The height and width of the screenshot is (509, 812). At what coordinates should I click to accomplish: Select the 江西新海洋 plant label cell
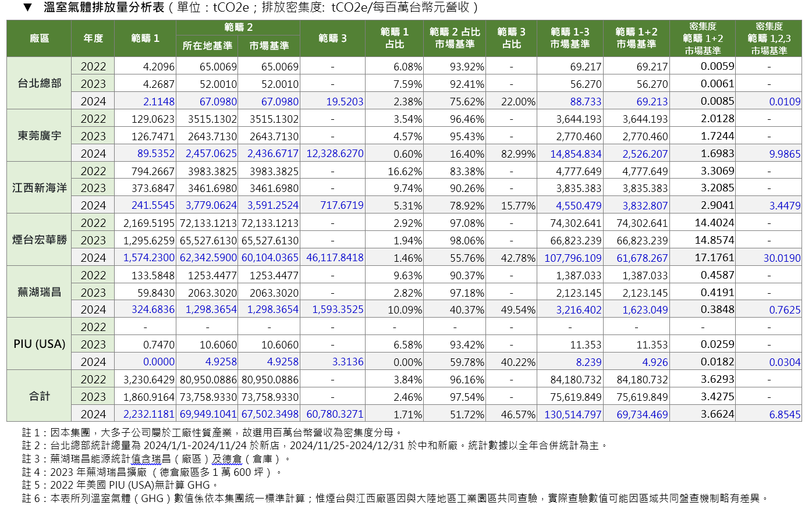39,188
